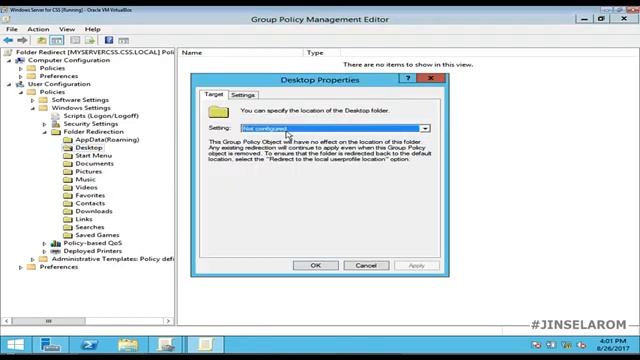Open File Explorer from the taskbar

tap(128, 345)
